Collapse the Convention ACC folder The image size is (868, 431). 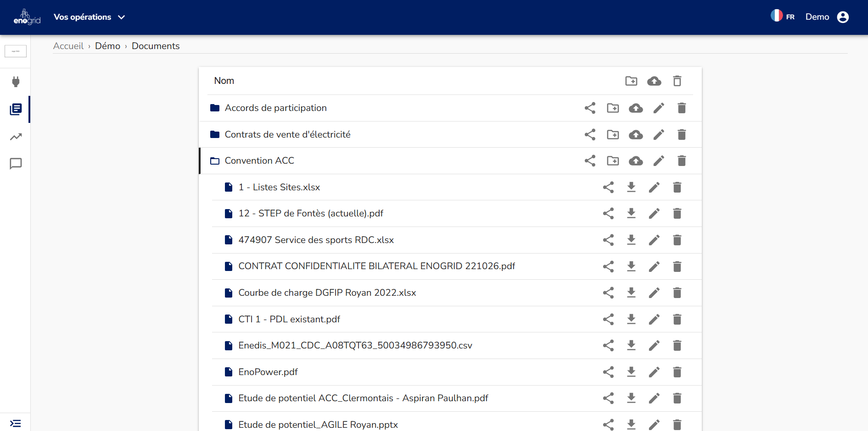pyautogui.click(x=259, y=161)
